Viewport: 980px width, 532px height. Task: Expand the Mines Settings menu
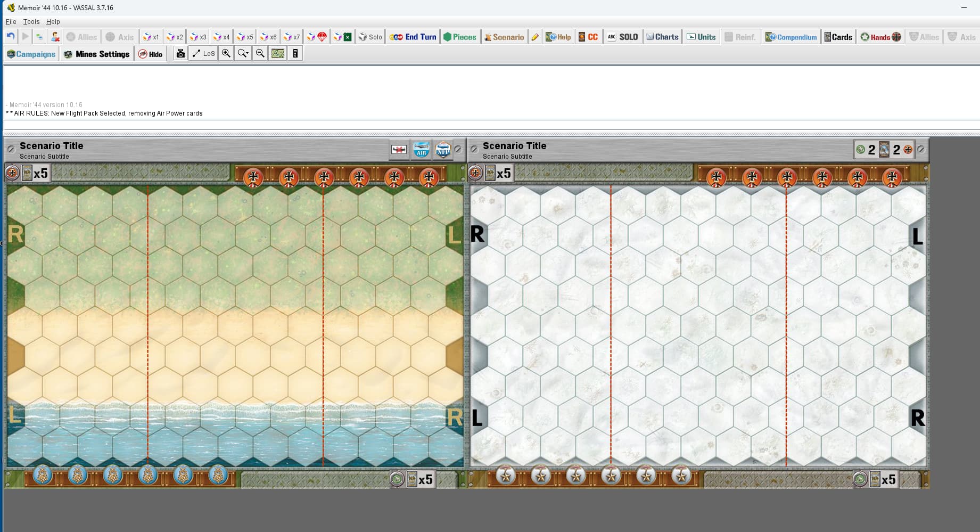click(97, 54)
